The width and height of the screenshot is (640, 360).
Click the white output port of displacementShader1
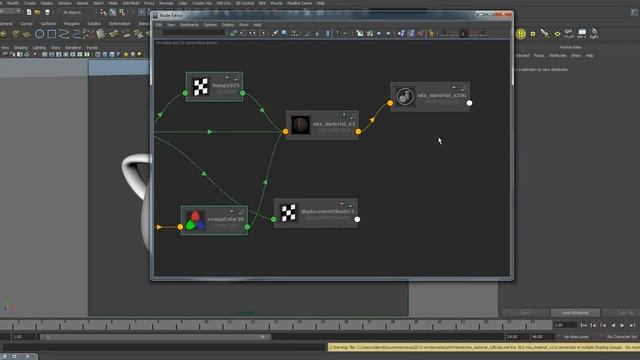coord(357,220)
